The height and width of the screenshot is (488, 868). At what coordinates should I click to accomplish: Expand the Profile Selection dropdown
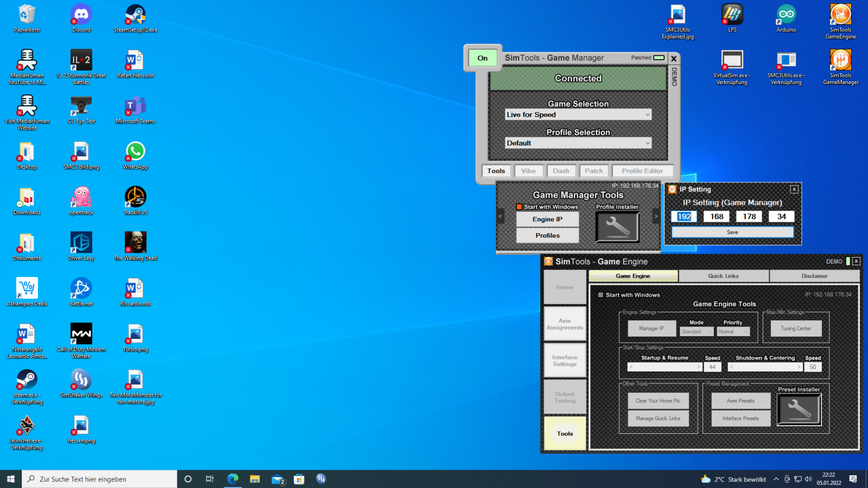click(x=578, y=143)
